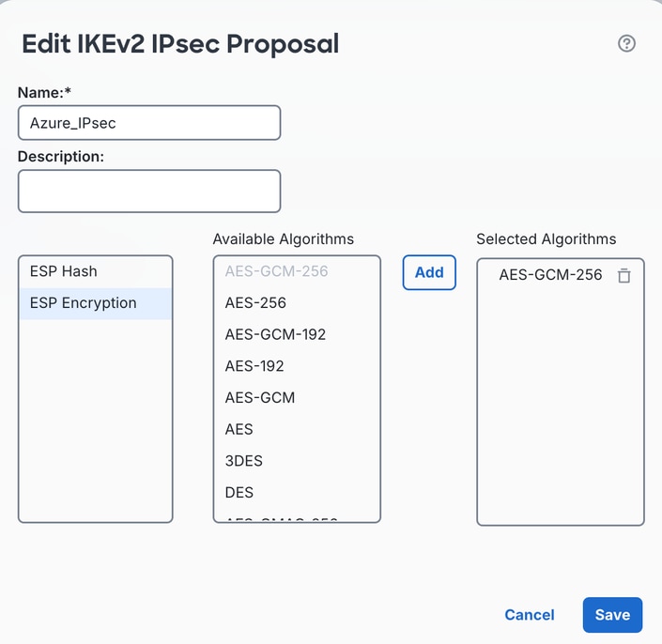Click the Name input field
This screenshot has width=662, height=644.
(149, 123)
